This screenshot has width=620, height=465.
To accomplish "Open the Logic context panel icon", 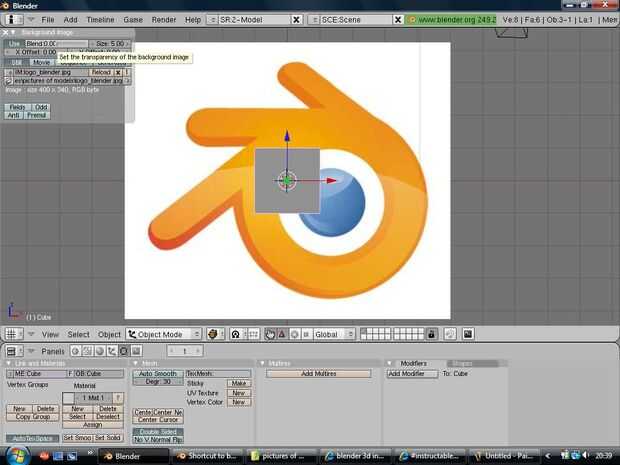I will 76,351.
